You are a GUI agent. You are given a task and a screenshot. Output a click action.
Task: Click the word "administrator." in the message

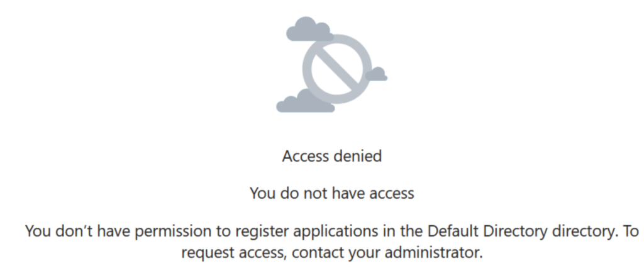[434, 252]
